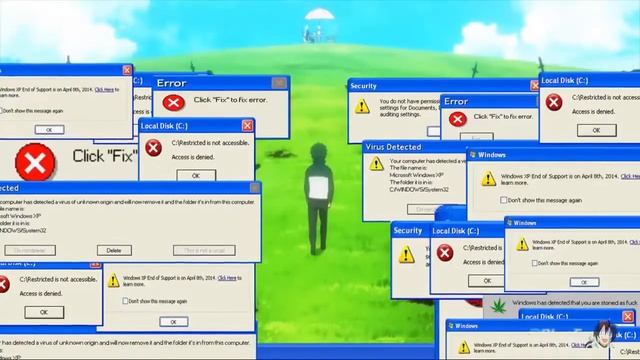Click greyed close button on wide virus dialog with Delete
This screenshot has height=360, width=640.
[x=255, y=188]
